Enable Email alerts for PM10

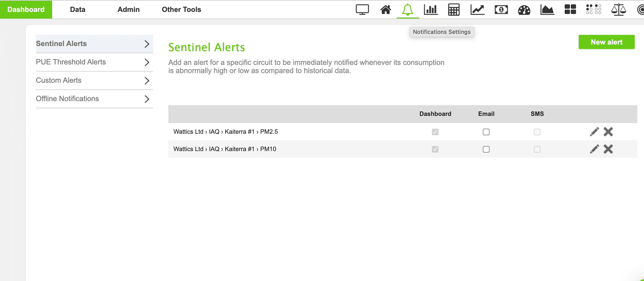tap(486, 149)
